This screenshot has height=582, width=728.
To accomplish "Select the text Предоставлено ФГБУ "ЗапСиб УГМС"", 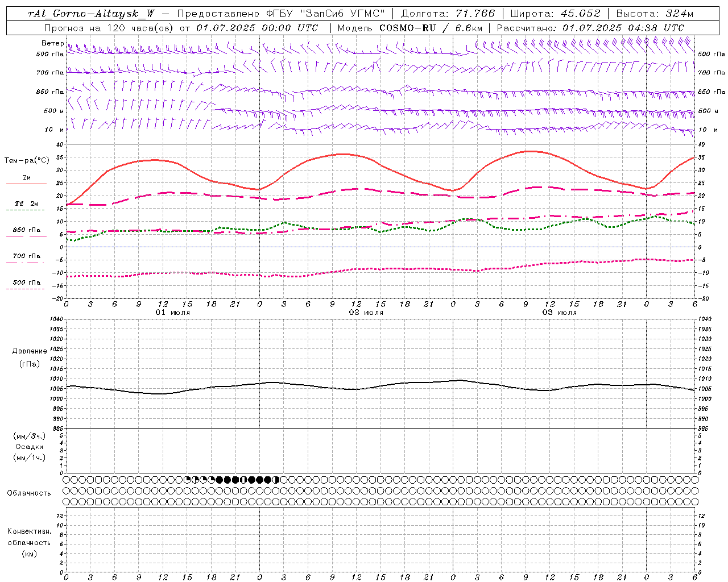I will point(282,14).
